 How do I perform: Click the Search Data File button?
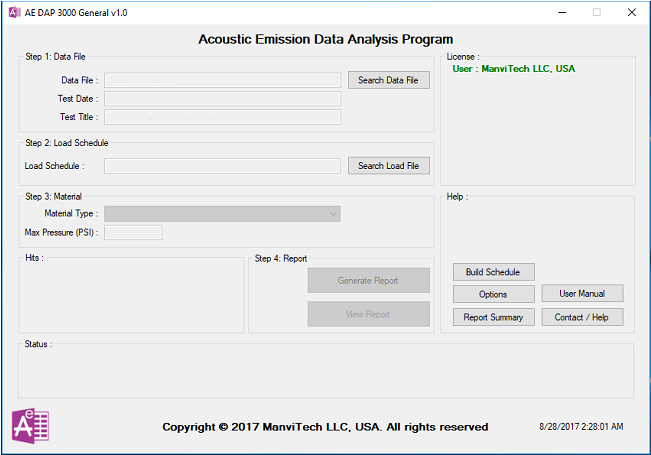tap(389, 80)
